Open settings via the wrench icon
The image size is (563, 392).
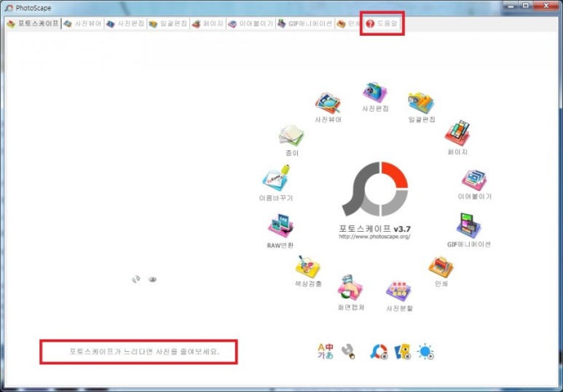(x=348, y=351)
